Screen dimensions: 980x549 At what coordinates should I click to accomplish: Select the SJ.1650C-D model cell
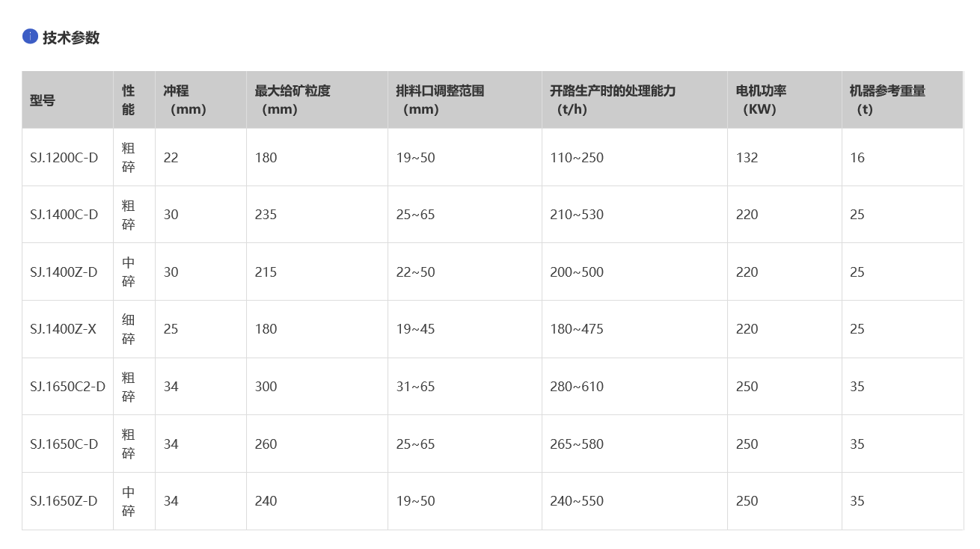64,444
